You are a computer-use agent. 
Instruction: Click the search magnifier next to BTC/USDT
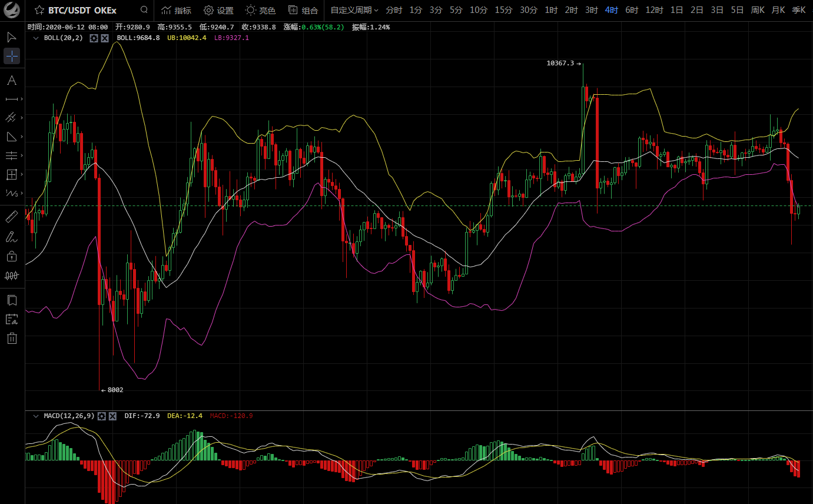coord(144,10)
